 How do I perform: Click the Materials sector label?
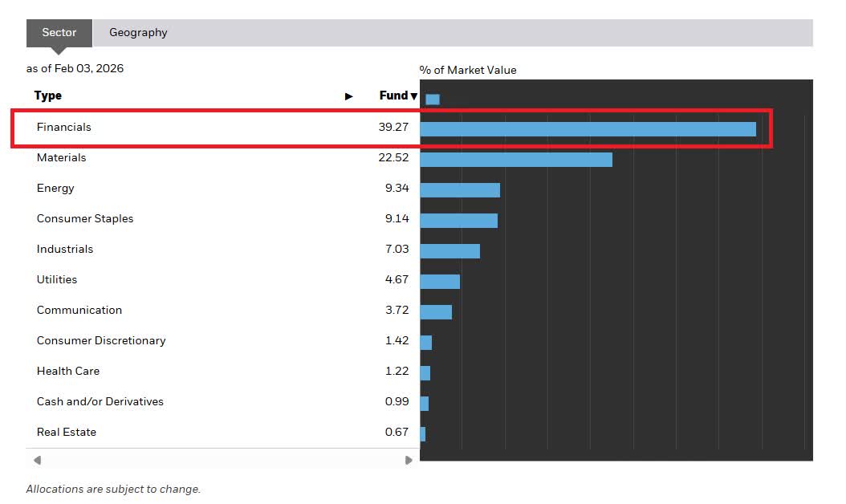61,157
